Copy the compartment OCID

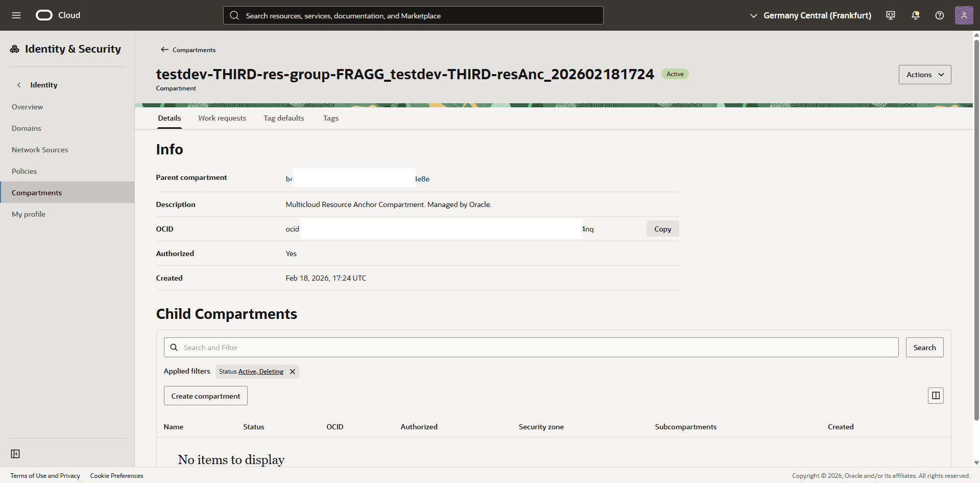tap(662, 229)
